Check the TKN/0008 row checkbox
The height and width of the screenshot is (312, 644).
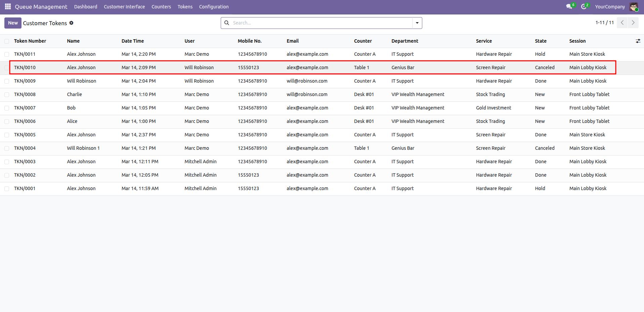tap(7, 95)
